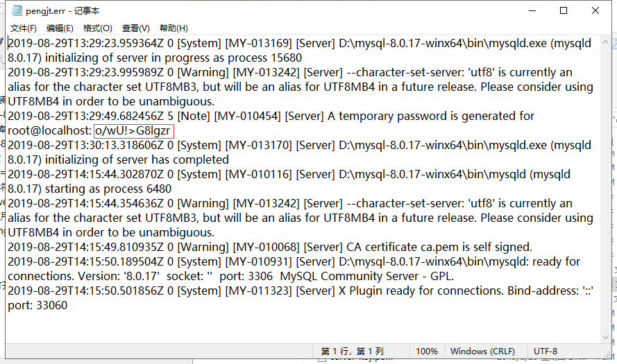Click the highlighted temporary password text

tap(133, 131)
